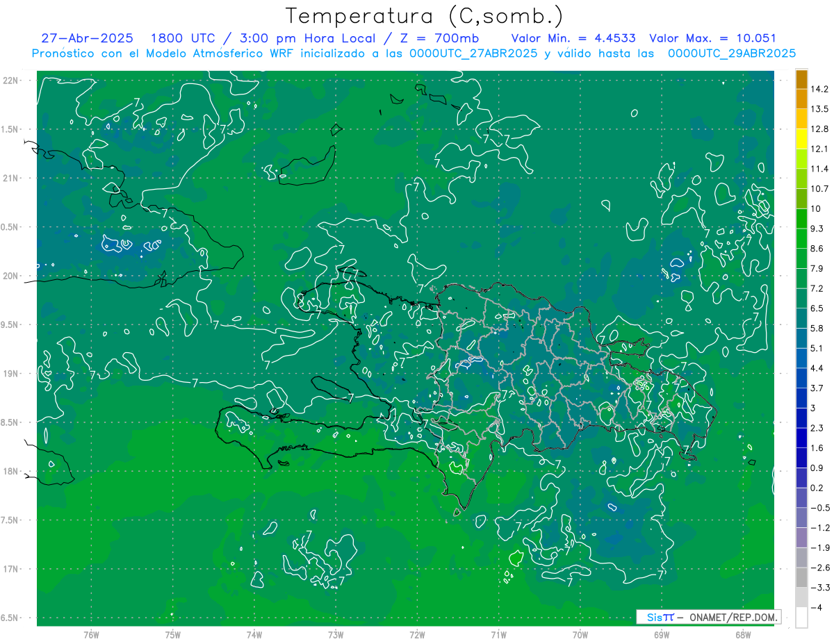The image size is (834, 644).
Task: Click the "0000UTC_27ABR2025" initialization time
Action: pos(473,53)
